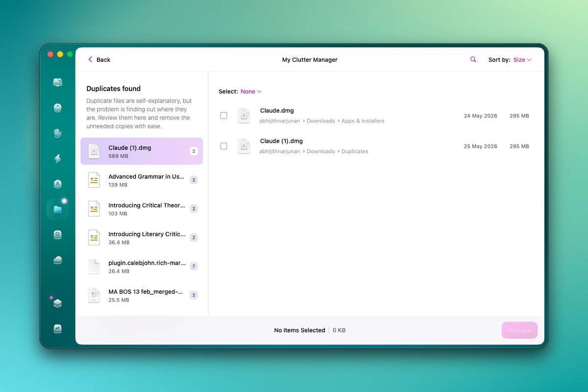The image size is (588, 392).
Task: Click the stacked layers icon near the sidebar bottom
Action: pos(57,303)
